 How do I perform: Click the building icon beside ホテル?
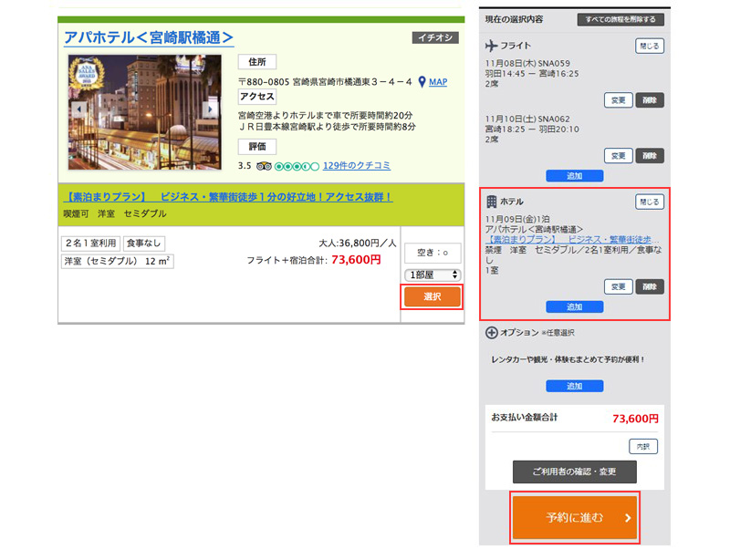491,202
